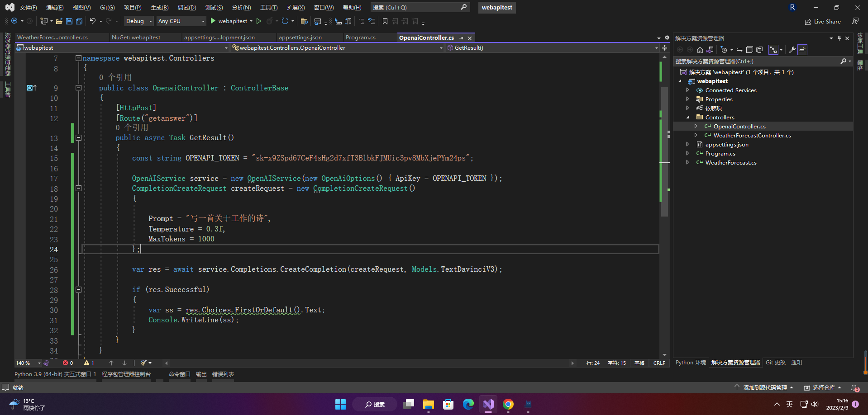
Task: Open the 文件(F) menu
Action: coord(28,8)
